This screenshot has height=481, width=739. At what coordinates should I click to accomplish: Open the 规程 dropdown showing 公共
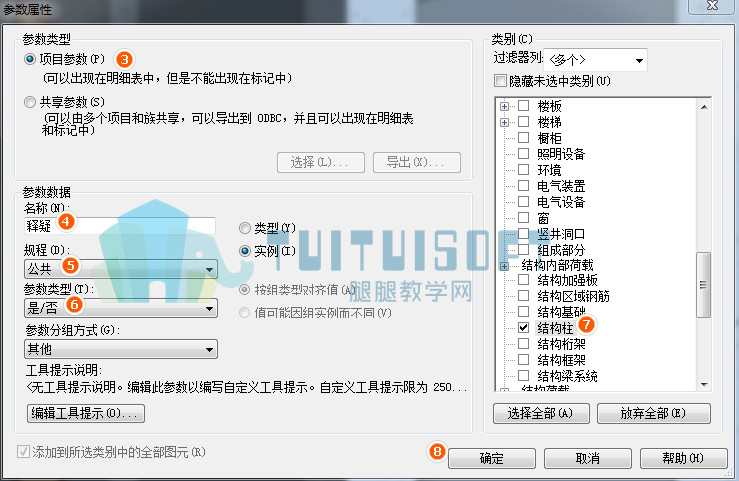(121, 269)
